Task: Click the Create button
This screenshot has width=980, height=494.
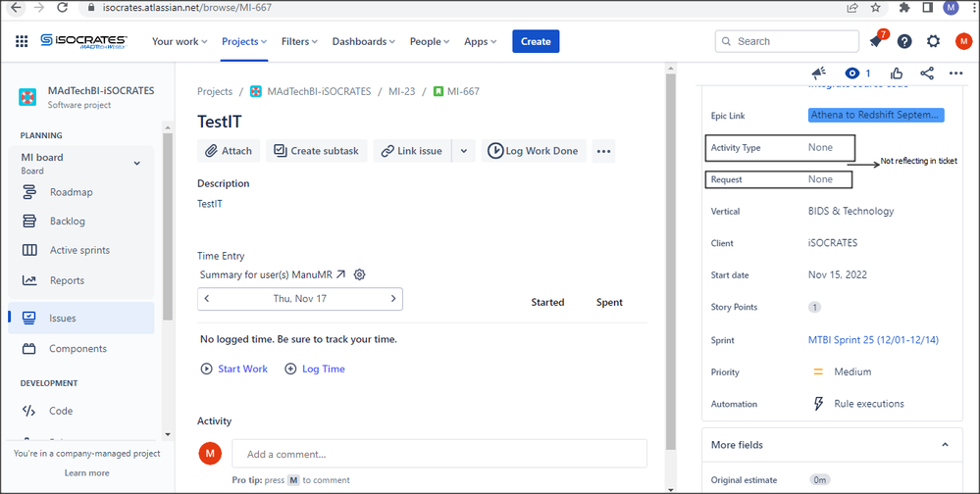Action: pyautogui.click(x=536, y=41)
